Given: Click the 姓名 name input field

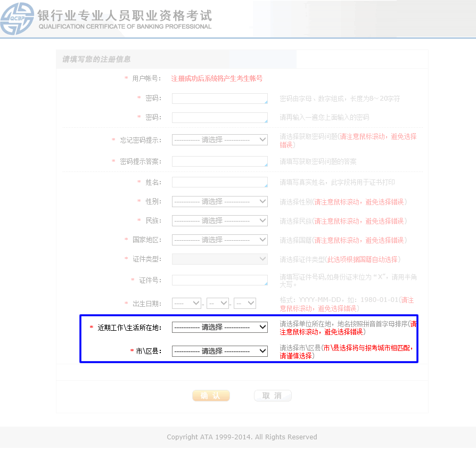Looking at the screenshot, I should click(x=219, y=182).
